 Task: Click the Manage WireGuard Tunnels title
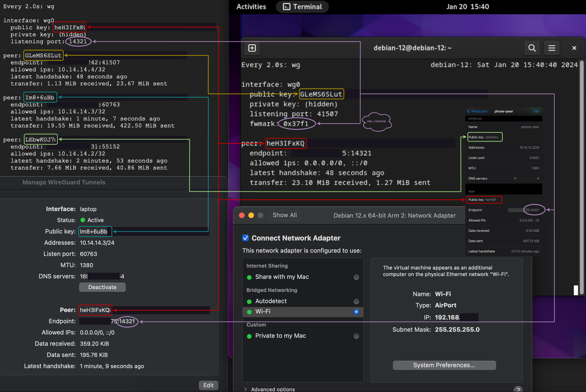64,182
